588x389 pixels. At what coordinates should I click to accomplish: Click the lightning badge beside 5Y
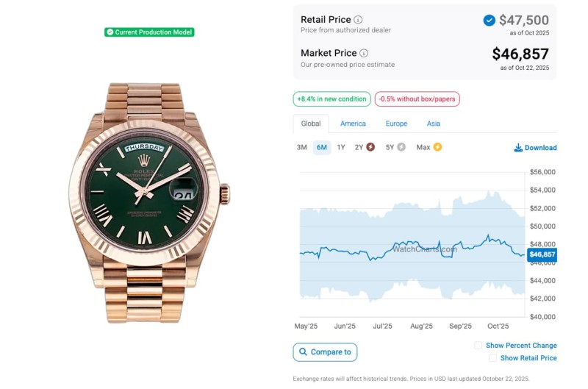[x=401, y=147]
